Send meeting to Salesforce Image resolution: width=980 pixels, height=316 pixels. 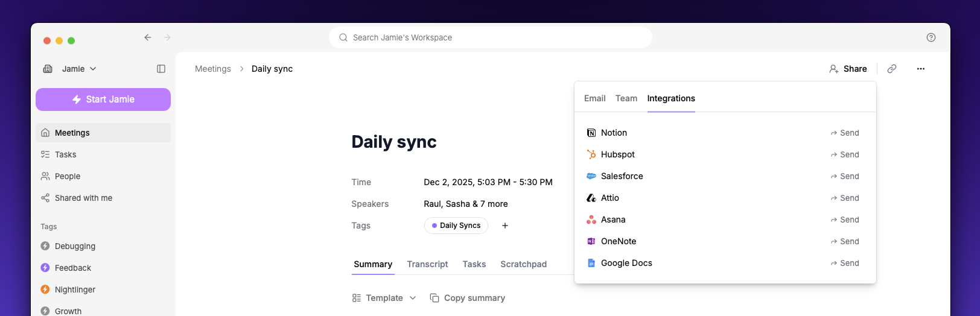tap(845, 176)
